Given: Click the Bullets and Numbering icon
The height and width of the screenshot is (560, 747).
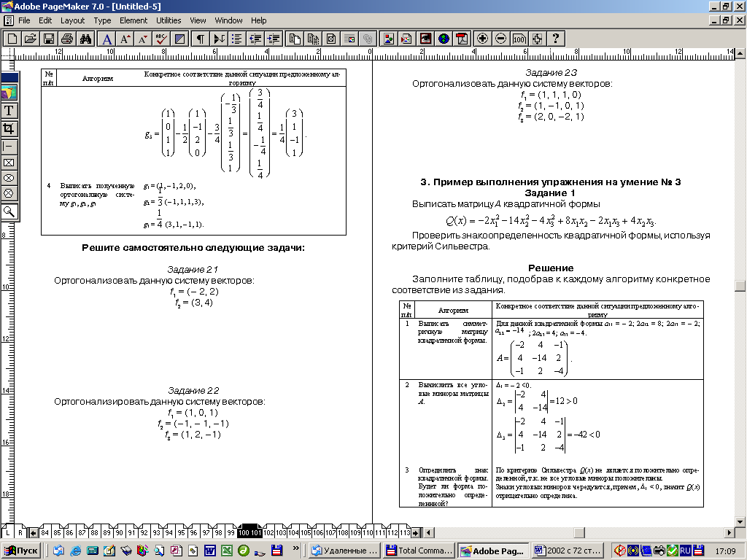Looking at the screenshot, I should (237, 39).
